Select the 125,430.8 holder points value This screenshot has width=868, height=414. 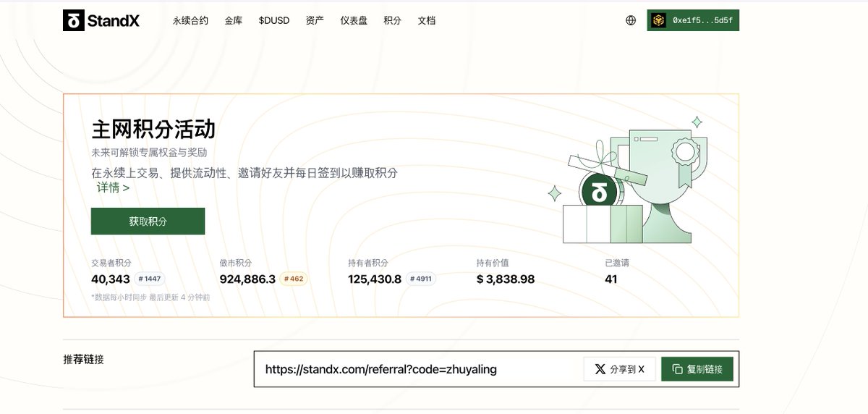point(375,279)
